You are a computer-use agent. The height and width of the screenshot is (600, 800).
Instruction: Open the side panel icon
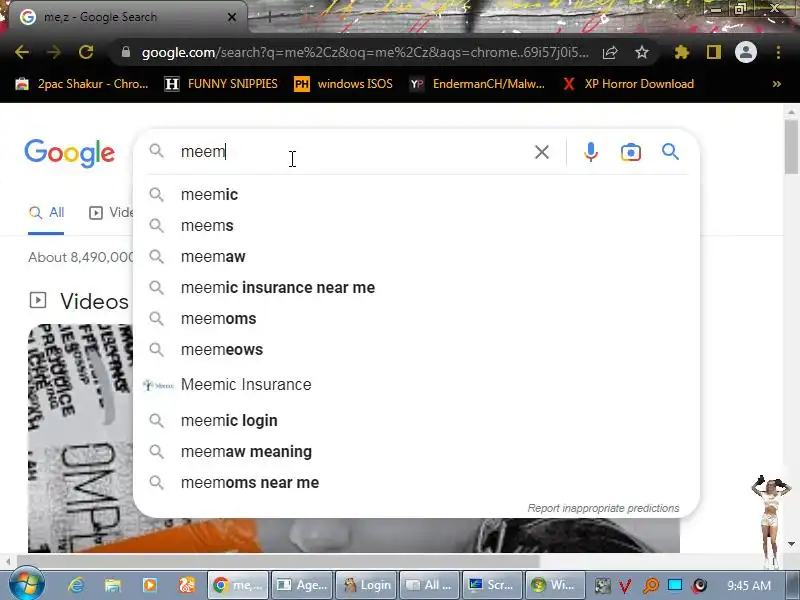pyautogui.click(x=714, y=52)
